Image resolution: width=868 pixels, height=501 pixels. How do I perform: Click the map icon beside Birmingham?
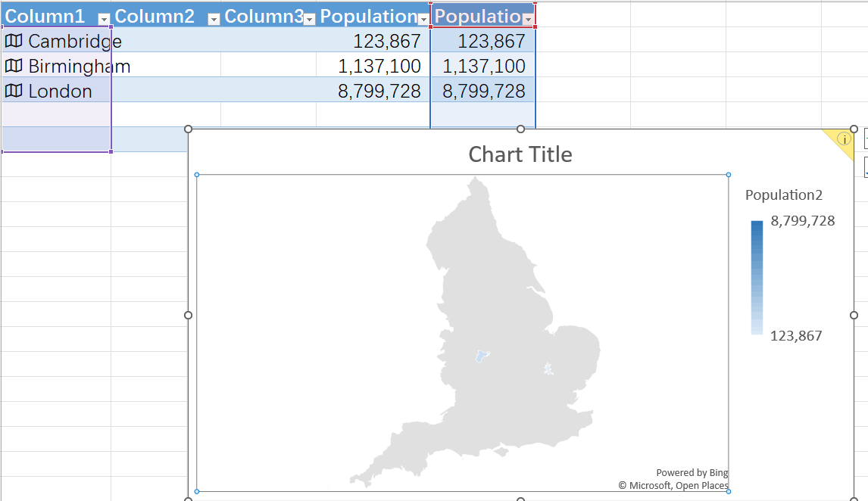point(14,66)
